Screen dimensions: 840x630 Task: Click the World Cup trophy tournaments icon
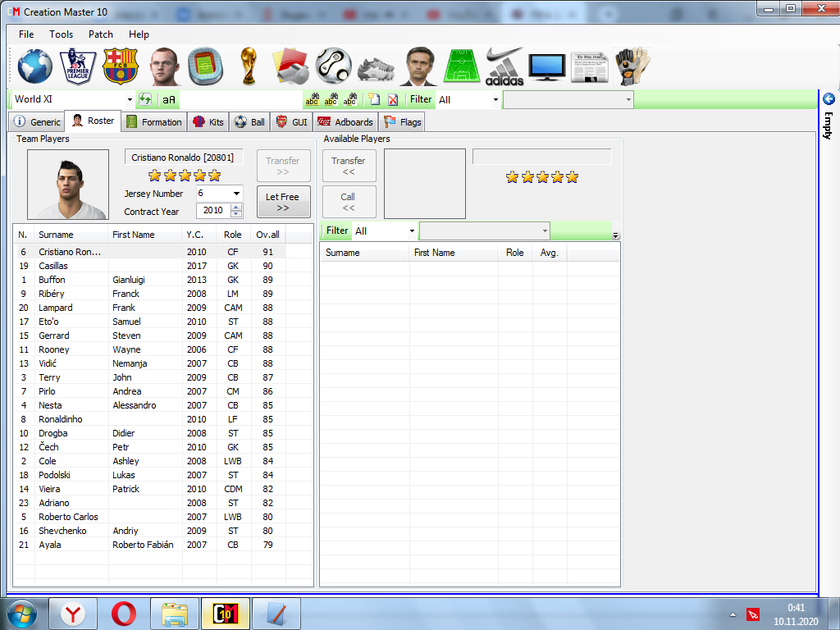(248, 66)
